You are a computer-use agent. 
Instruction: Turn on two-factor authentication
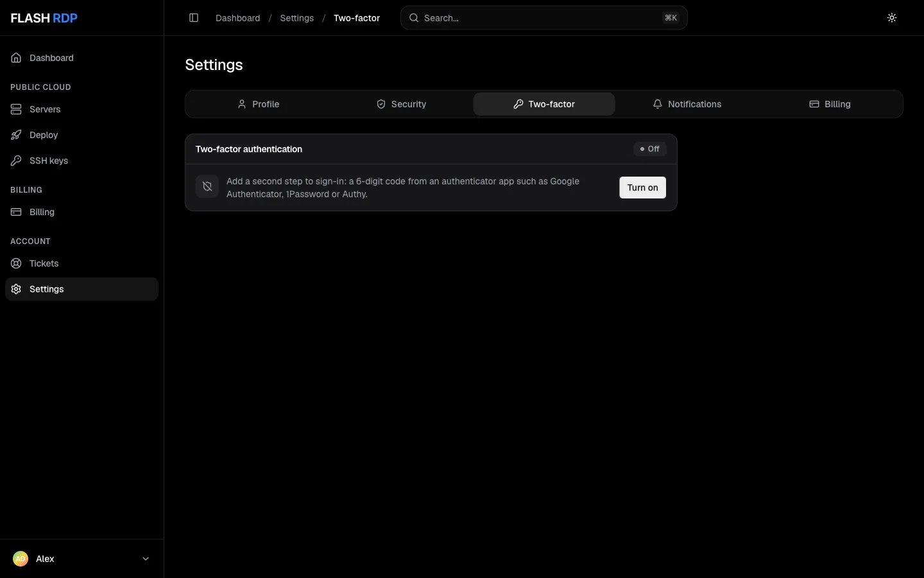[642, 188]
